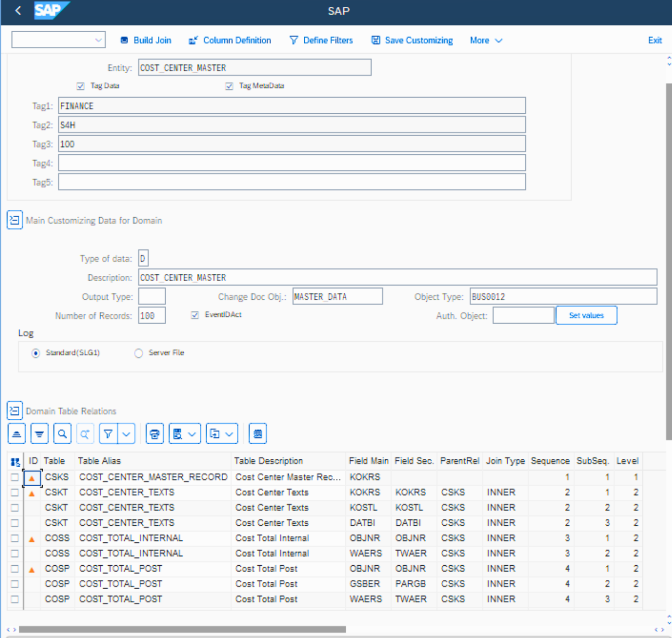Viewport: 672px width, 638px height.
Task: Click the Set values button
Action: coord(586,315)
